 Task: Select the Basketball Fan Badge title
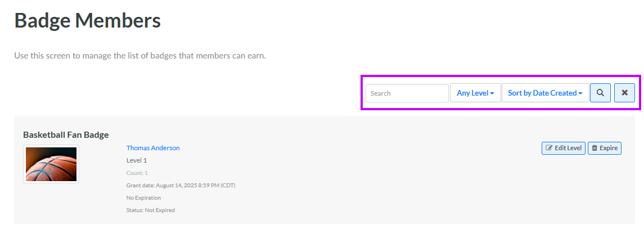[66, 134]
